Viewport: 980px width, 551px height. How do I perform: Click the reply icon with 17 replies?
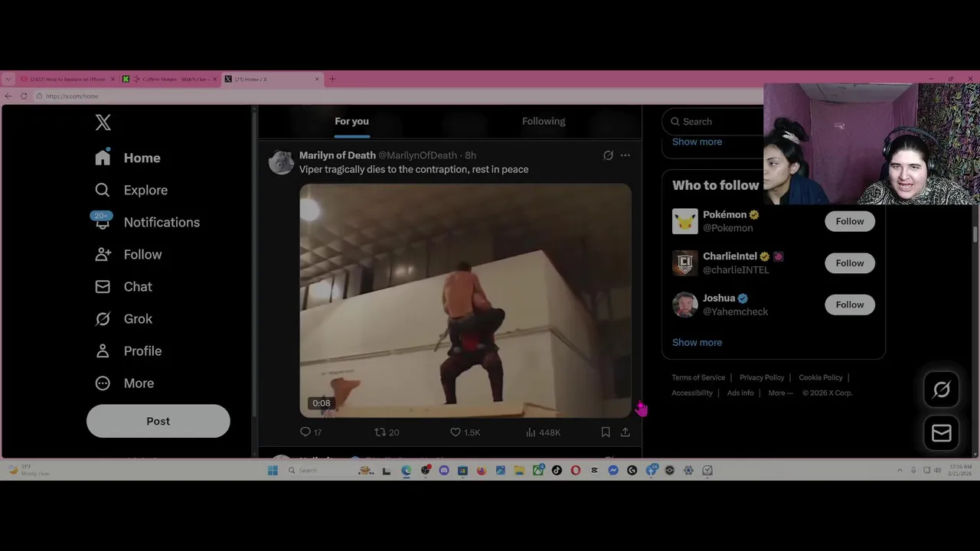310,432
